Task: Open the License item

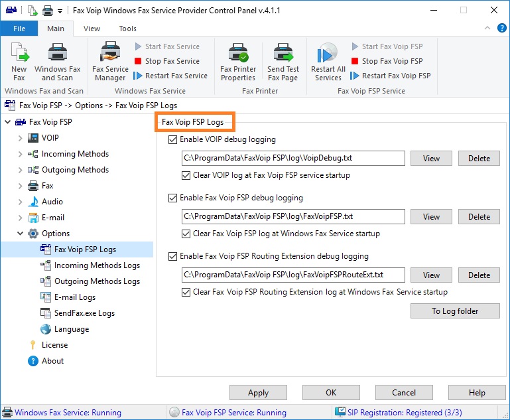Action: [48, 345]
